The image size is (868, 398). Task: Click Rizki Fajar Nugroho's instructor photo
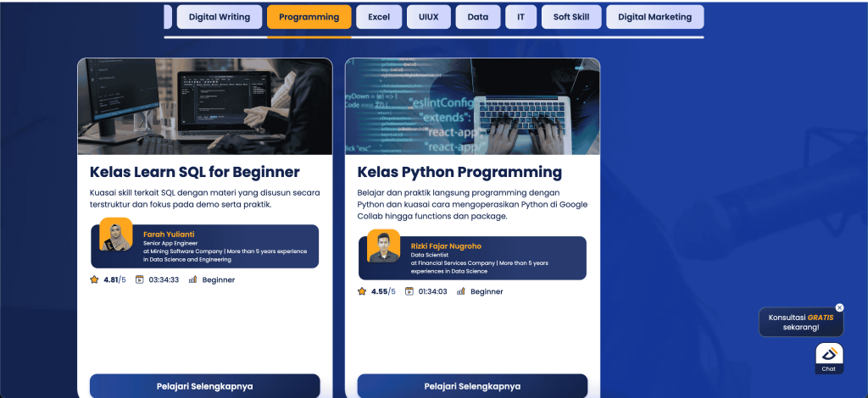coord(383,246)
